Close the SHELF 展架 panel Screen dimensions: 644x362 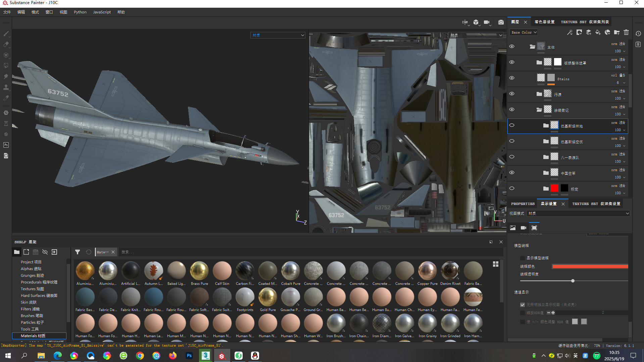(501, 242)
